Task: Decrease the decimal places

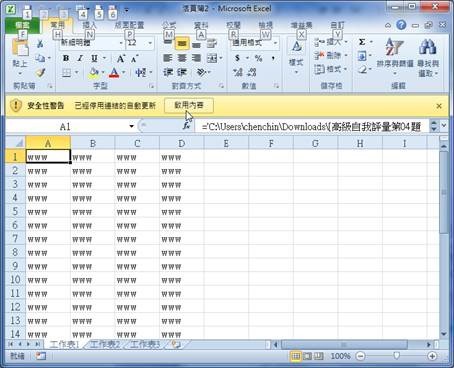Action: tap(252, 72)
